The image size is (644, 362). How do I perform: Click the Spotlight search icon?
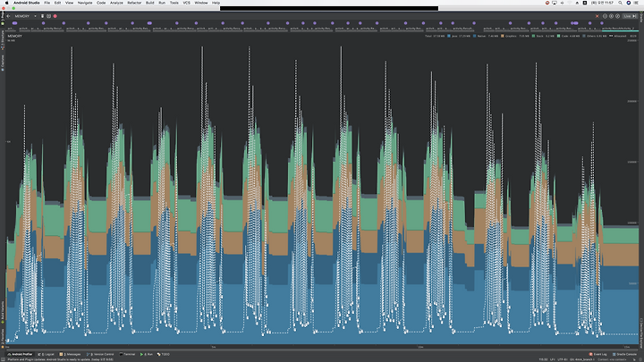click(620, 3)
